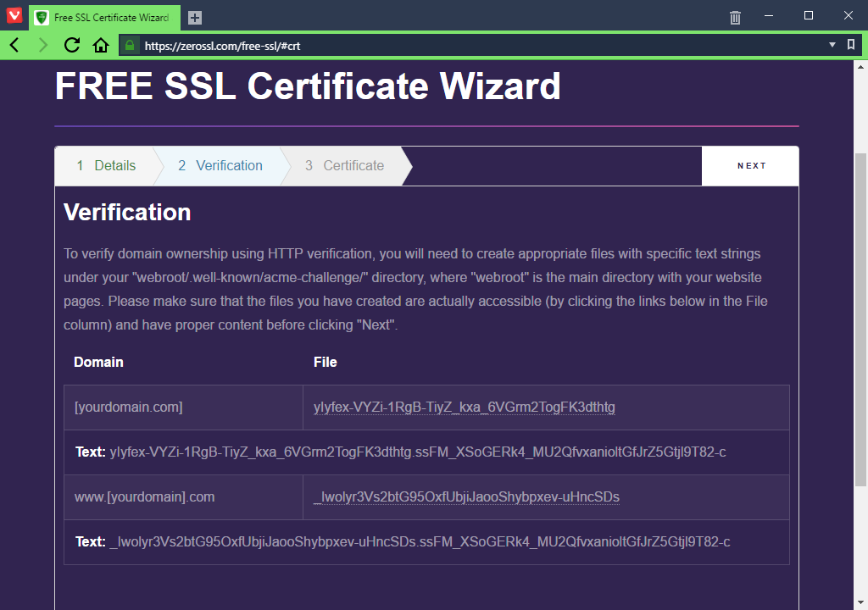Go back with the back arrow
The image size is (868, 610).
14,45
